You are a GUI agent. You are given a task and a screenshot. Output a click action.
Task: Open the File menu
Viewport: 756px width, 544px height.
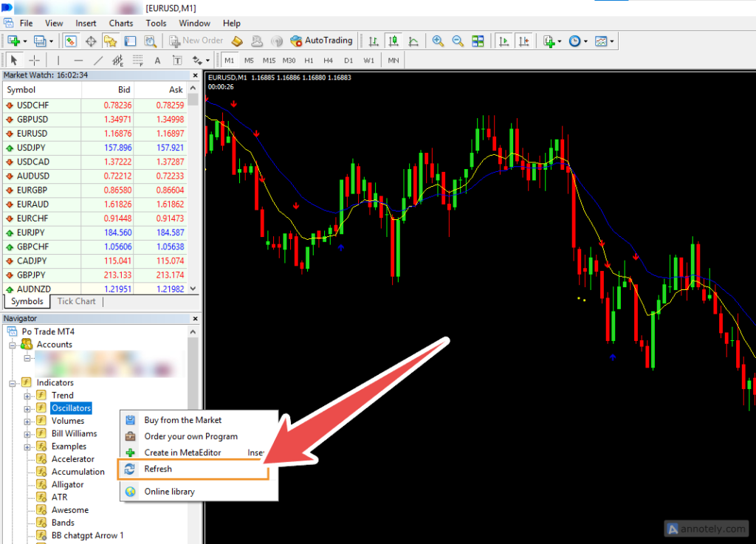tap(26, 23)
